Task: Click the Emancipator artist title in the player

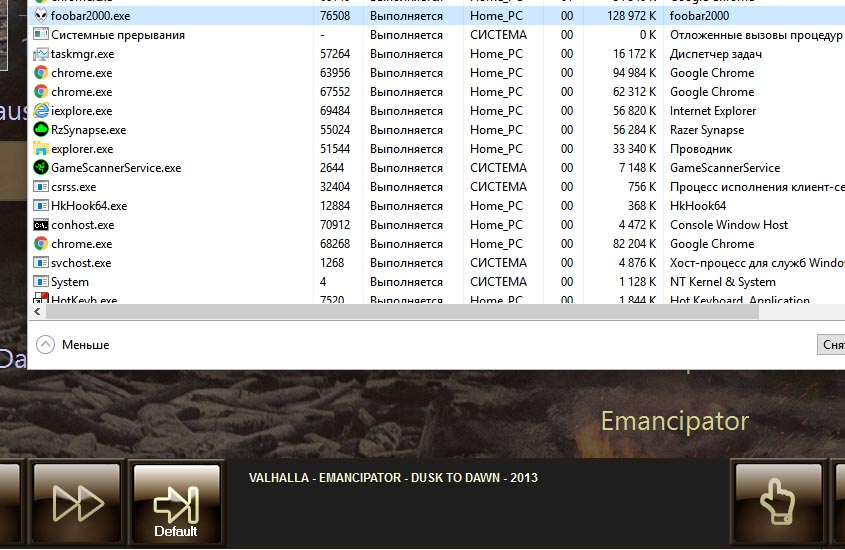Action: coord(675,421)
